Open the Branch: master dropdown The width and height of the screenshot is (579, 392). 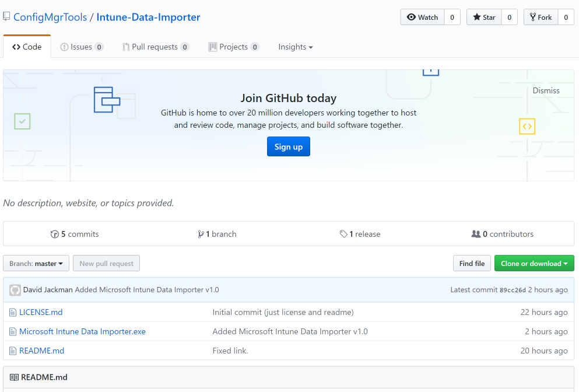tap(36, 262)
